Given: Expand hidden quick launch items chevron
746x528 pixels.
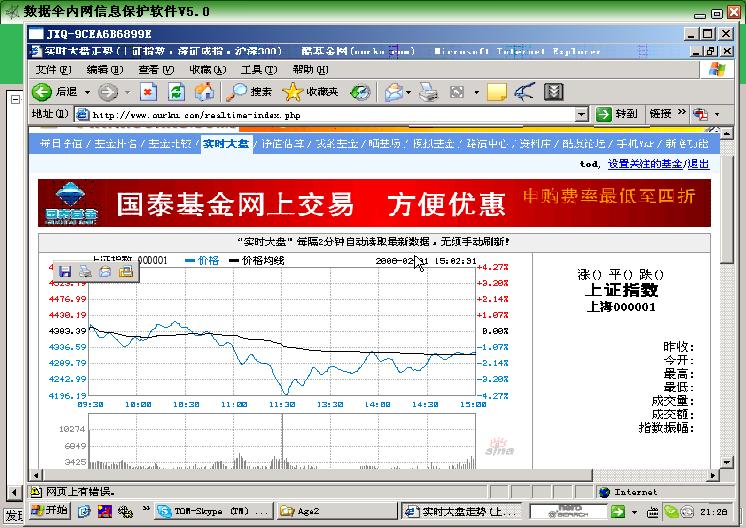Looking at the screenshot, I should point(146,509).
